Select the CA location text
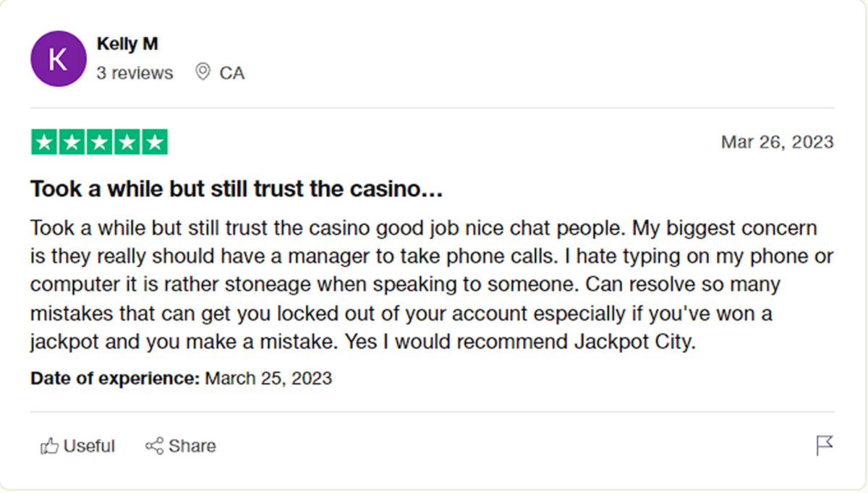 tap(232, 73)
